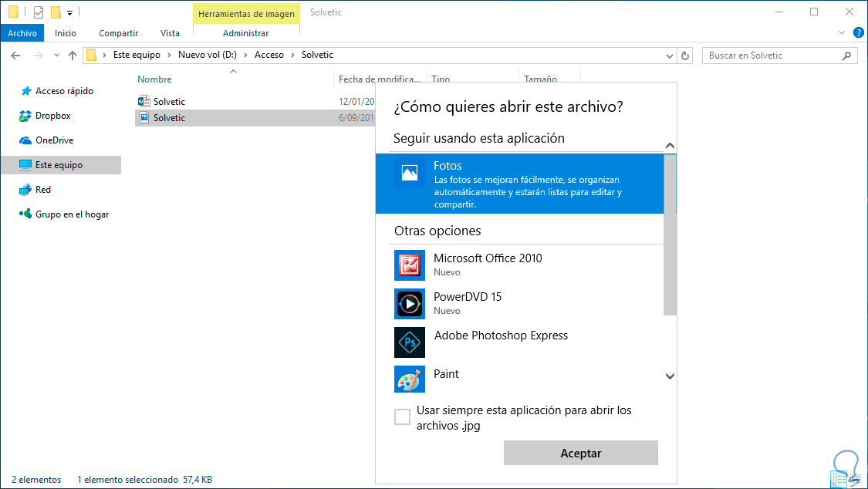Image resolution: width=868 pixels, height=489 pixels.
Task: Open the Inicio ribbon tab
Action: (66, 33)
